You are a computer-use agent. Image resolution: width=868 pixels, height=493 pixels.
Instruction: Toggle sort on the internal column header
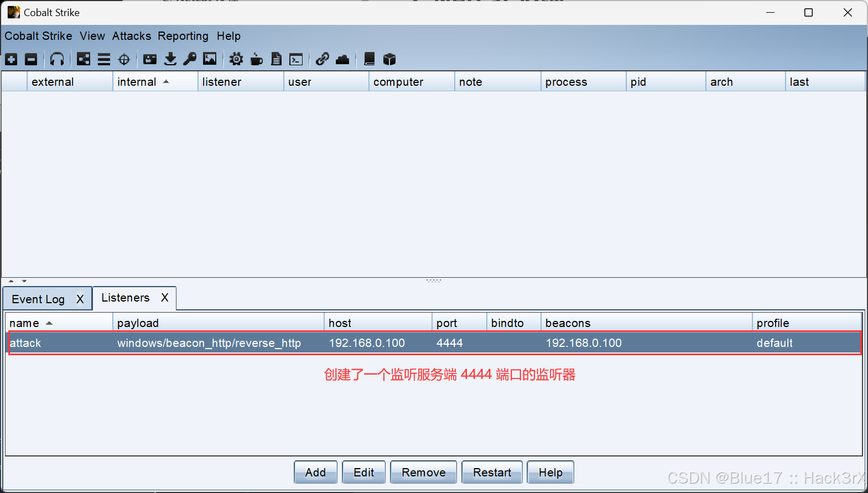pyautogui.click(x=155, y=82)
